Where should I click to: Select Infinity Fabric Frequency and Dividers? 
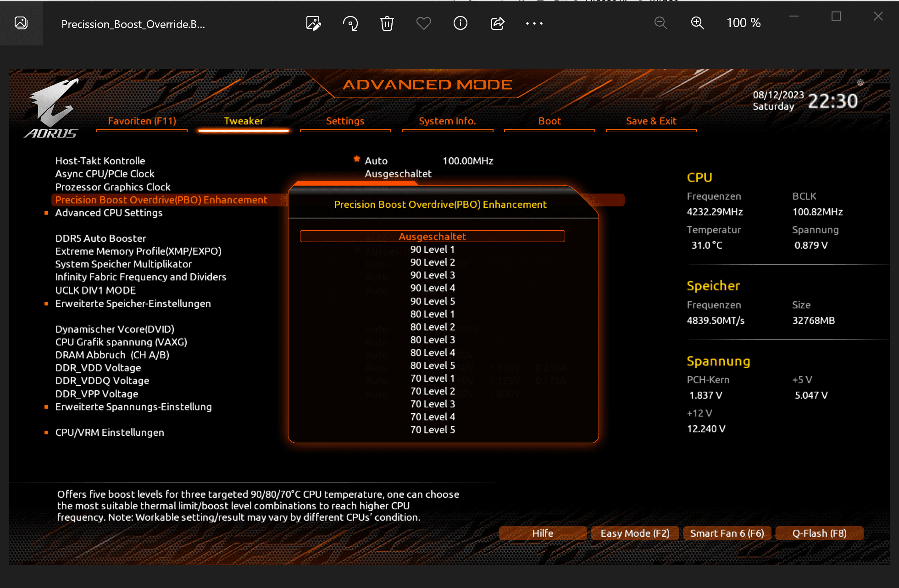click(140, 277)
